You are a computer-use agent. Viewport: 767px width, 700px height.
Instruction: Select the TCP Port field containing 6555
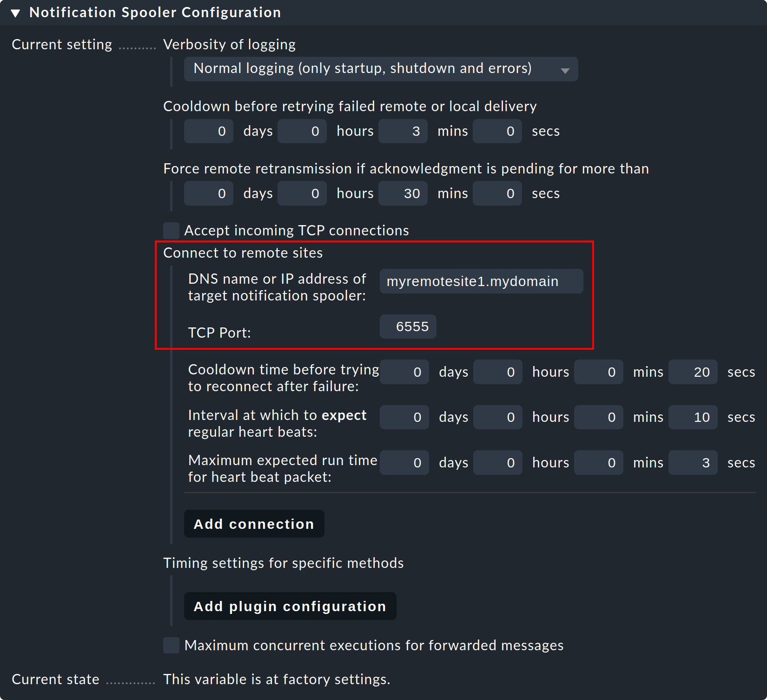point(408,327)
